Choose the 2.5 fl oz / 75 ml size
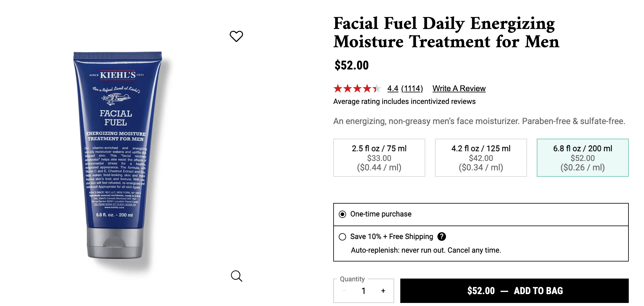Viewport: 644px width, 306px height. [x=379, y=158]
